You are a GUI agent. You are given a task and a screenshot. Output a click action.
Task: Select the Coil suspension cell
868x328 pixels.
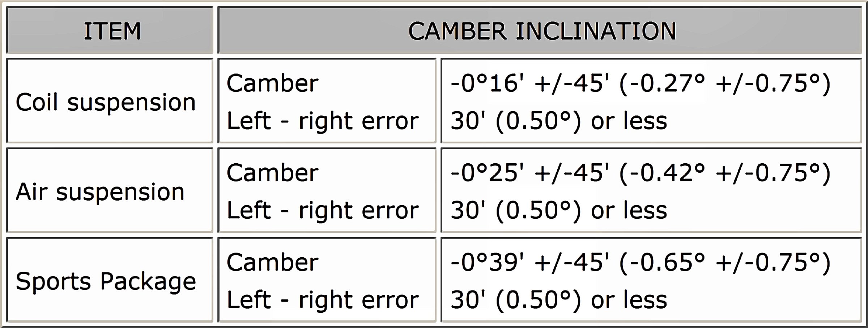(x=106, y=102)
